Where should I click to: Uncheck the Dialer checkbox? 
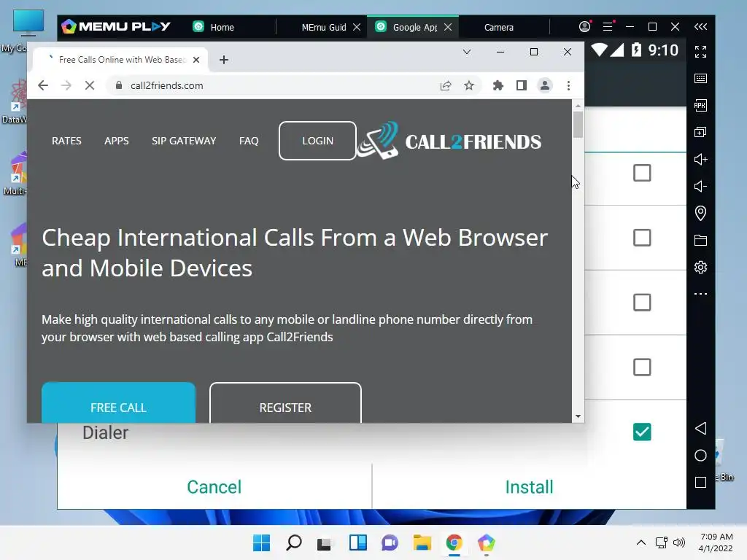[642, 432]
